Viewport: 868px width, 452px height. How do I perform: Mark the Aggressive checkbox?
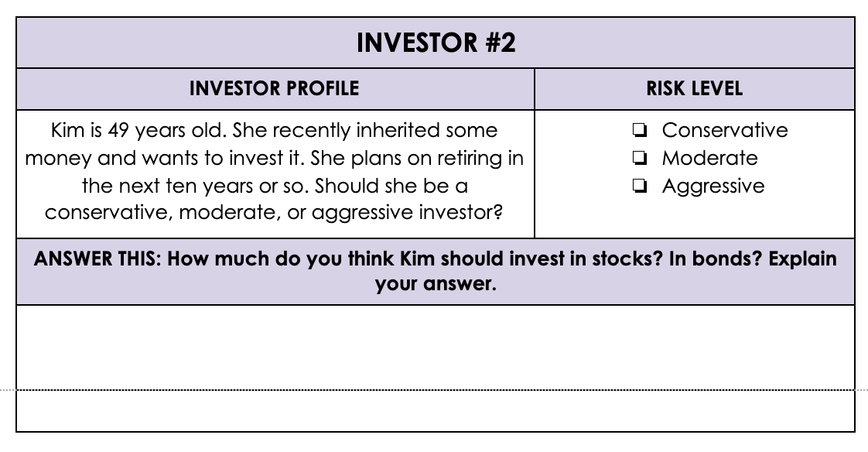click(639, 186)
